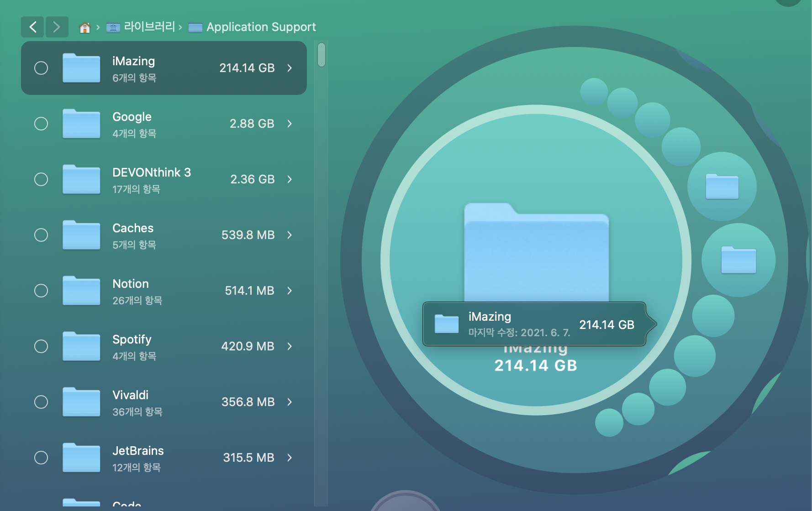
Task: Click the folder list scrollbar thumb
Action: pos(322,55)
